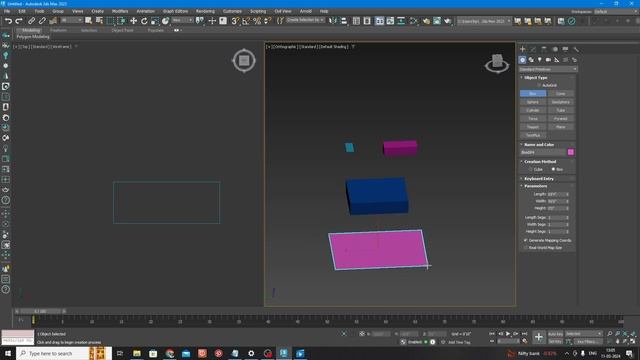Image resolution: width=640 pixels, height=360 pixels.
Task: Toggle the Angle Snap button
Action: [x=246, y=21]
